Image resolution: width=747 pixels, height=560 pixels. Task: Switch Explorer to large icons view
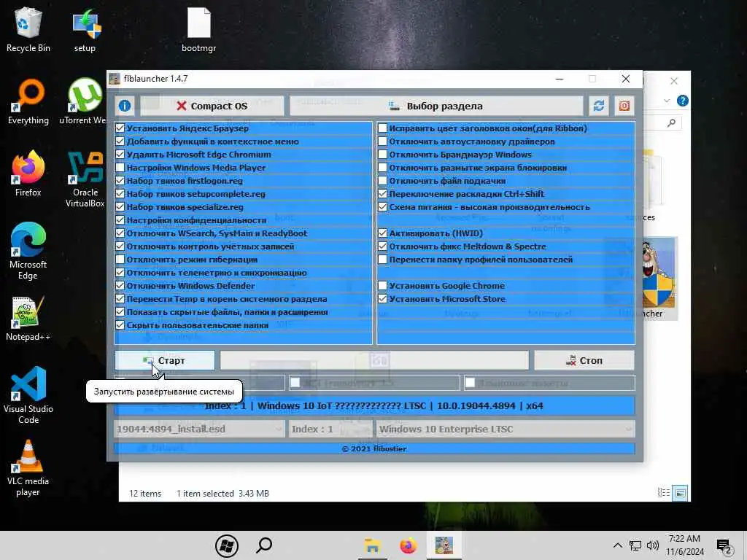pyautogui.click(x=681, y=493)
